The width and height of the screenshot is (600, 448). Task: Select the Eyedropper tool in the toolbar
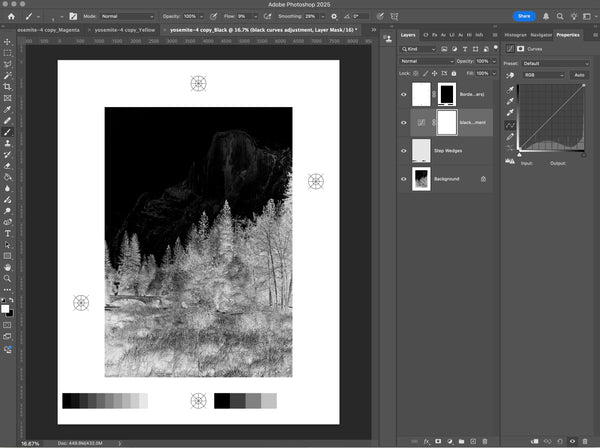7,109
